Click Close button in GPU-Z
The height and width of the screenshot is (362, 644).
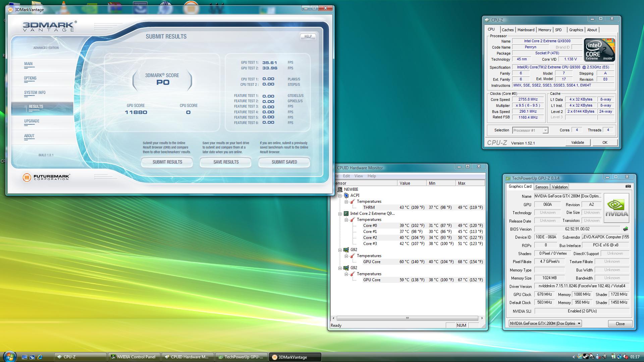pos(620,323)
